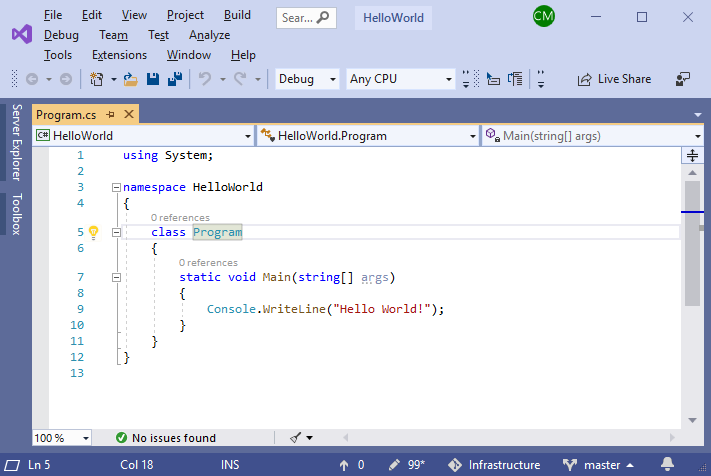Click the CM user account avatar
The height and width of the screenshot is (476, 711).
coord(544,16)
